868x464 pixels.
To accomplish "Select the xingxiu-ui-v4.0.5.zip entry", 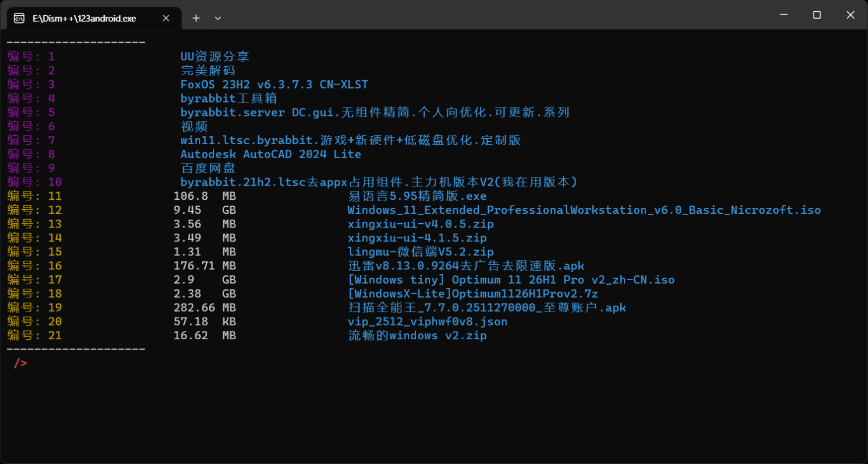I will (x=420, y=224).
